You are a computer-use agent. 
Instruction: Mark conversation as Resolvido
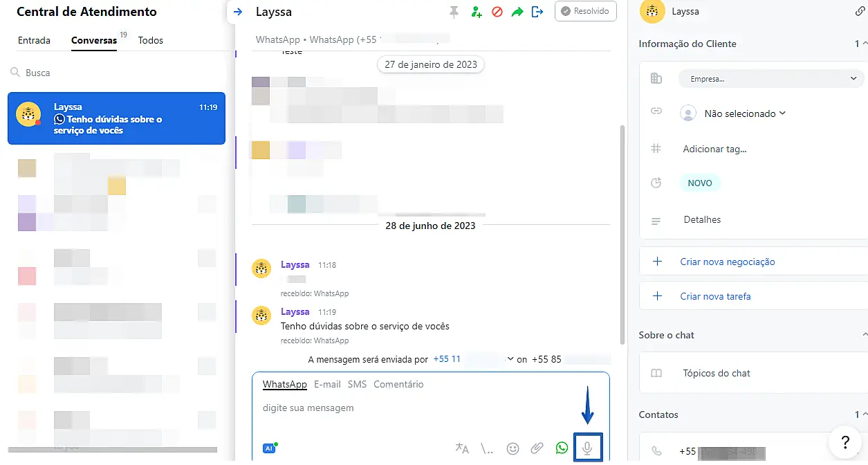click(585, 11)
